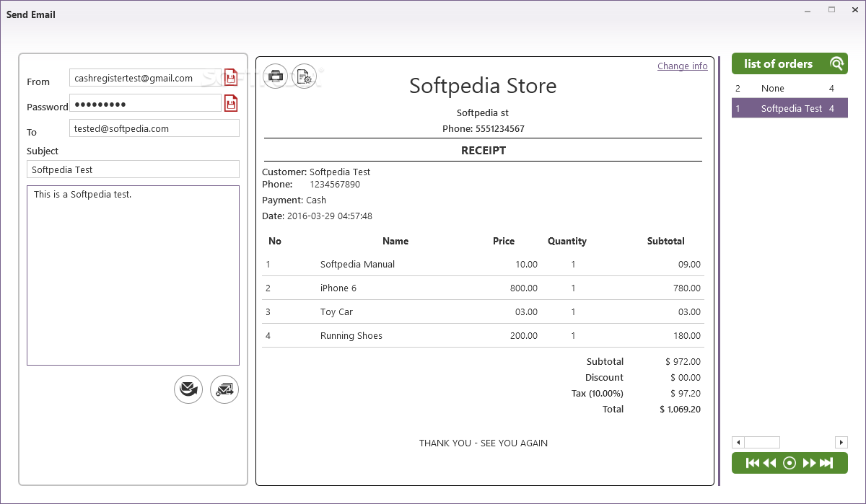Click the Running Shoes item row
The width and height of the screenshot is (866, 504).
click(482, 336)
